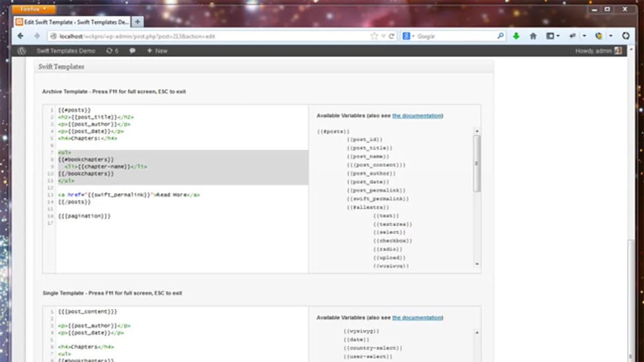Open the documentation link in Archive Template
The width and height of the screenshot is (644, 362).
417,116
